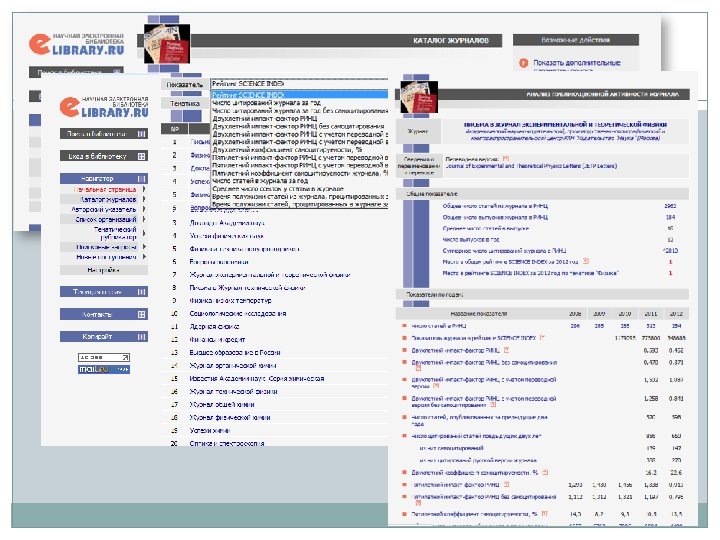This screenshot has width=720, height=540.
Task: Open journal Финансы и кредит
Action: coord(217,339)
